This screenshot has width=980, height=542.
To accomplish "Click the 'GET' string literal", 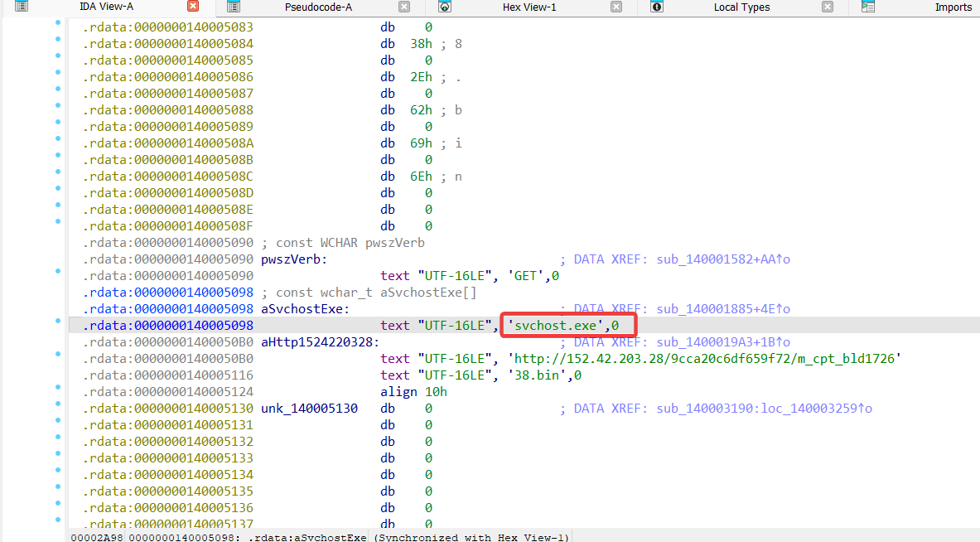I will click(529, 276).
